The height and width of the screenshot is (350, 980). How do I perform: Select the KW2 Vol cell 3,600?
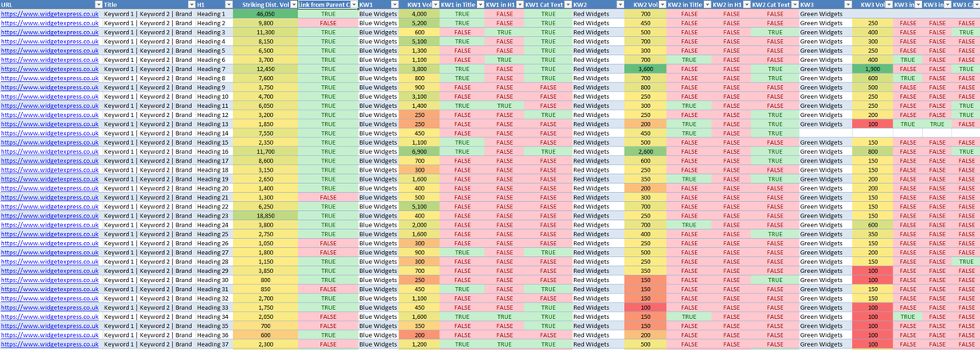coord(645,69)
